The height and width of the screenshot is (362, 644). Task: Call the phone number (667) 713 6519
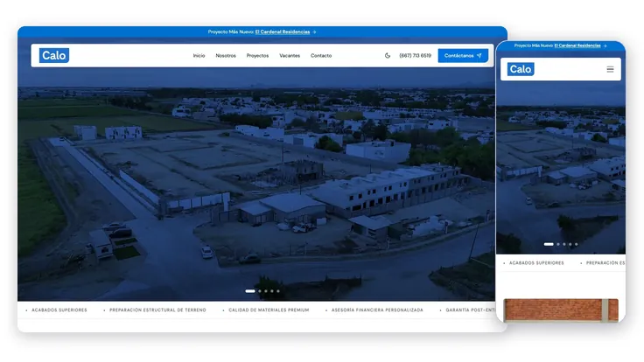(x=416, y=55)
